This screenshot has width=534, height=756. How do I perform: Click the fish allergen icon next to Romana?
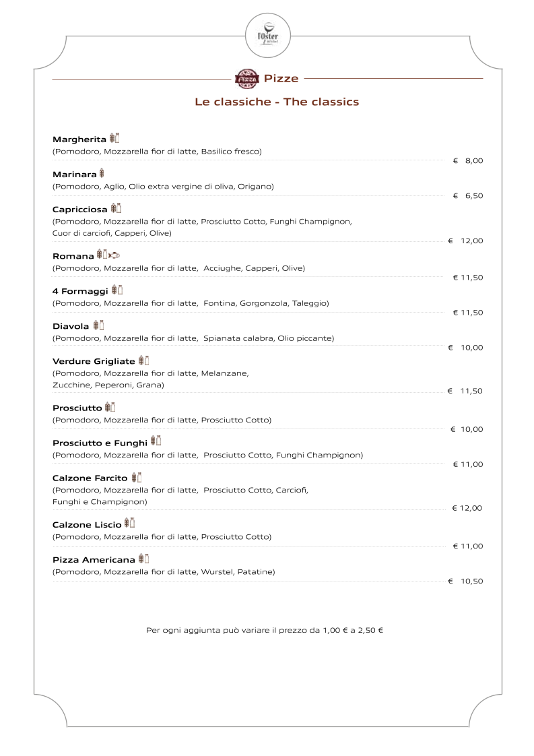[114, 255]
